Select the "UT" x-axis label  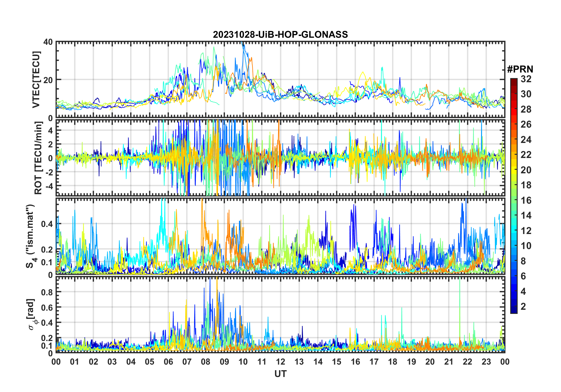280,374
